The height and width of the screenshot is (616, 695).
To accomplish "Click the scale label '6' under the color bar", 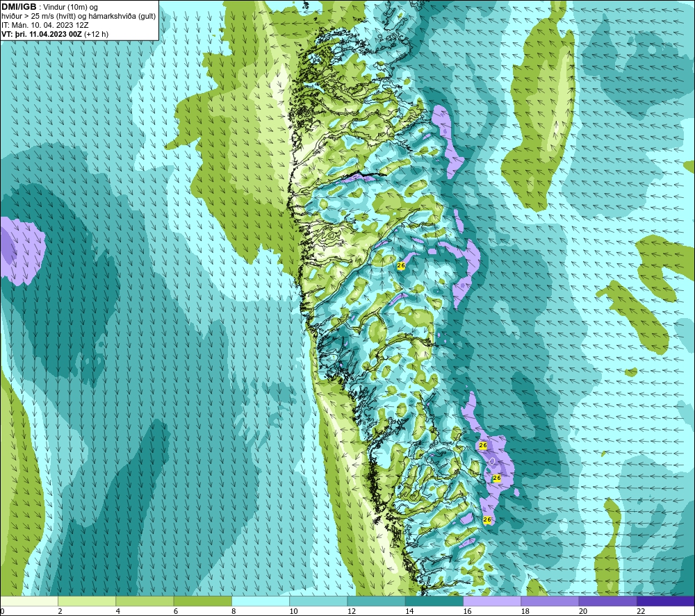I will 176,611.
